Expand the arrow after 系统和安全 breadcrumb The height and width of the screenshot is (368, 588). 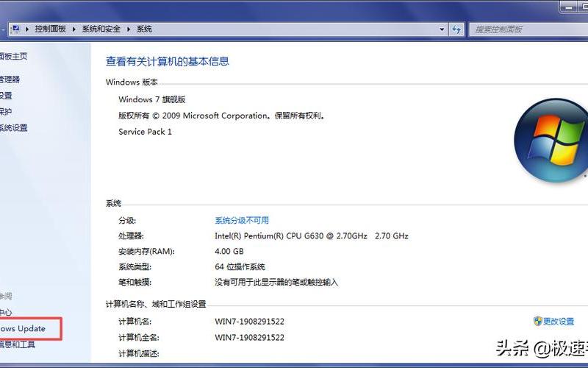coord(129,29)
